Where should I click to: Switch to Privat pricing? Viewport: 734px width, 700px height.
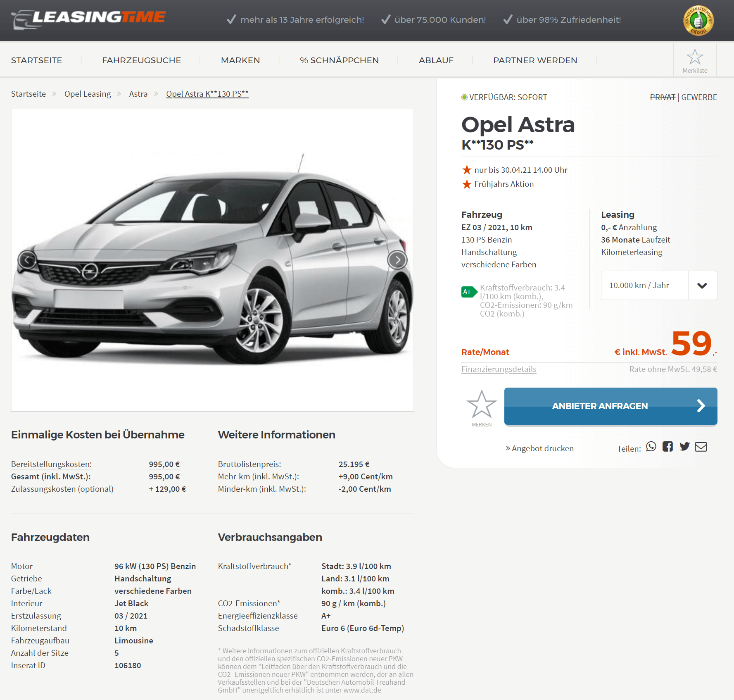[x=663, y=97]
